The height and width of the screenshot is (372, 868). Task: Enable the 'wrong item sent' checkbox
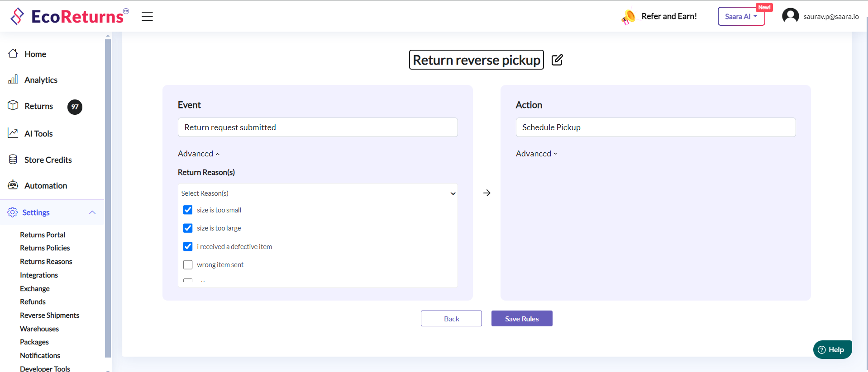coord(188,265)
